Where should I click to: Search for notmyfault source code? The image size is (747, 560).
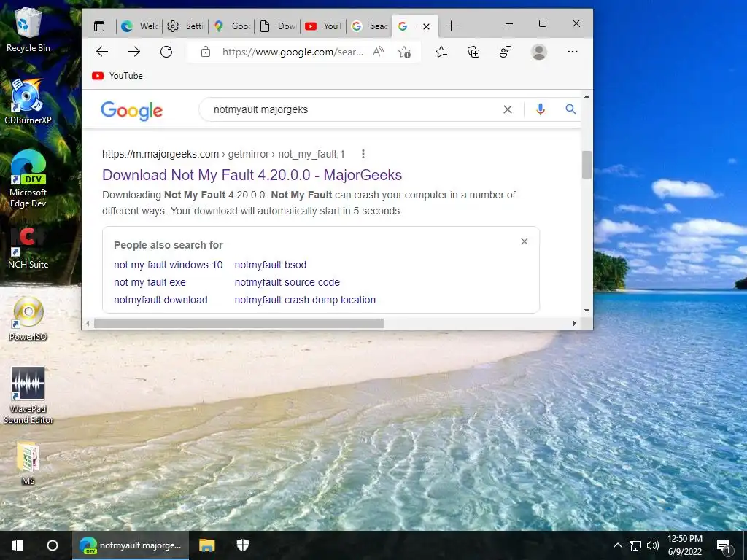click(287, 282)
